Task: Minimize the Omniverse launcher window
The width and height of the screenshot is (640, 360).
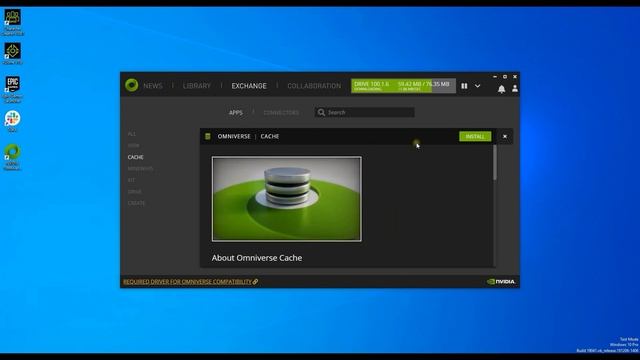Action: tap(495, 77)
